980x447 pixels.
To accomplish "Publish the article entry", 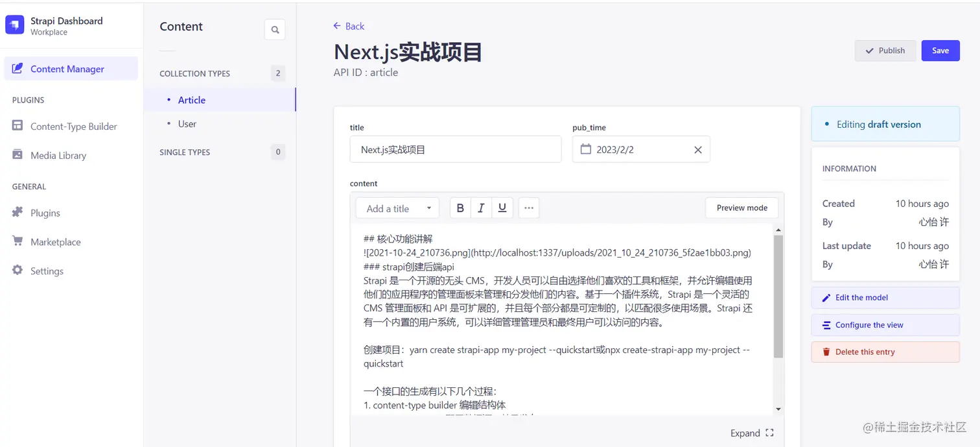I will [x=885, y=51].
